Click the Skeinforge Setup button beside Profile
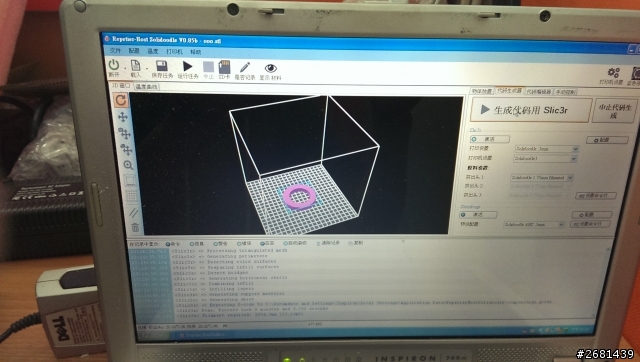This screenshot has width=640, height=362. 590,224
